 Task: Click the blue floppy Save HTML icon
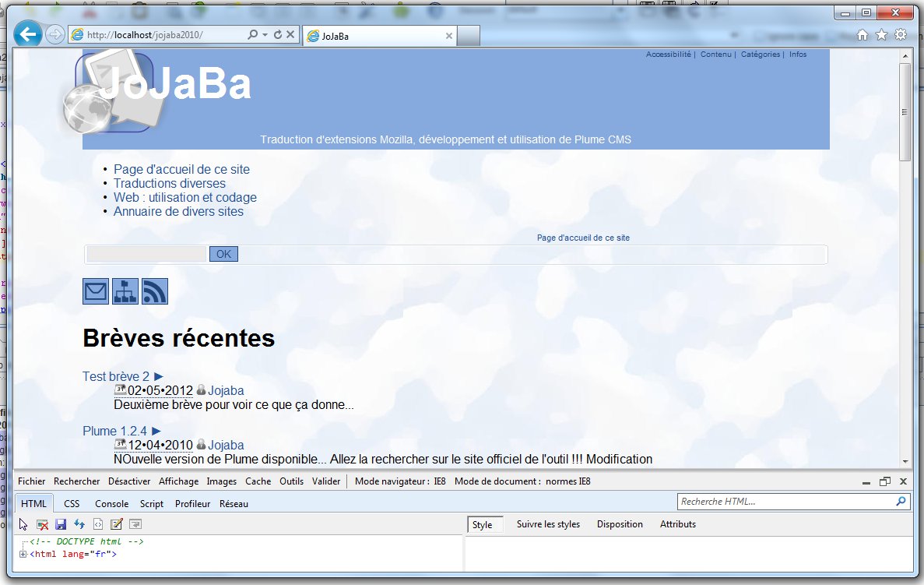[x=61, y=524]
